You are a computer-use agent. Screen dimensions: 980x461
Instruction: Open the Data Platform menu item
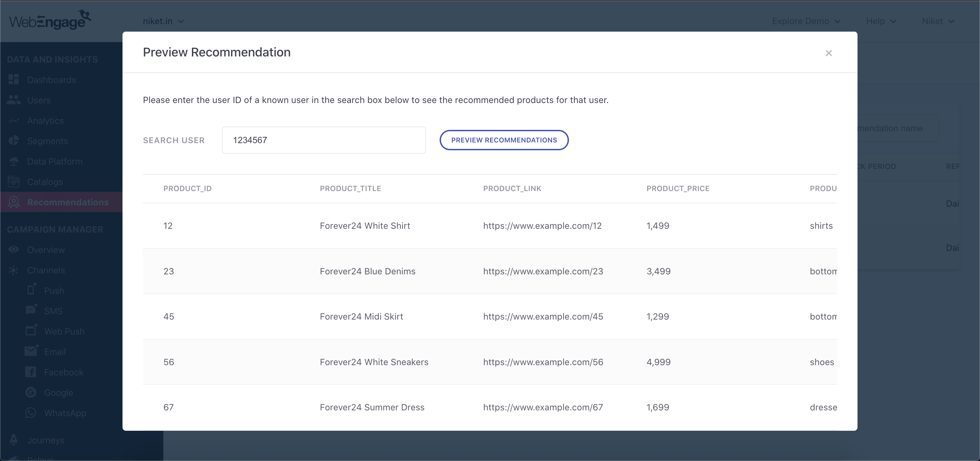[55, 161]
